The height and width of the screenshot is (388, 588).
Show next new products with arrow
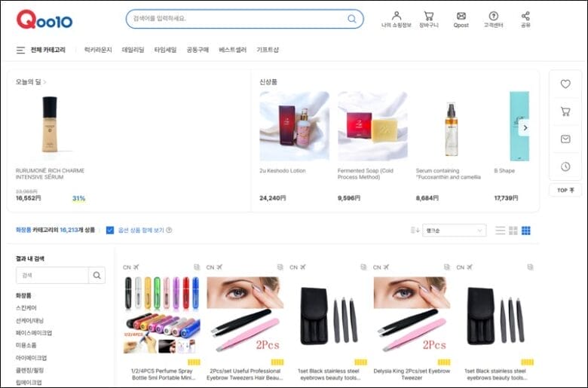coord(525,127)
